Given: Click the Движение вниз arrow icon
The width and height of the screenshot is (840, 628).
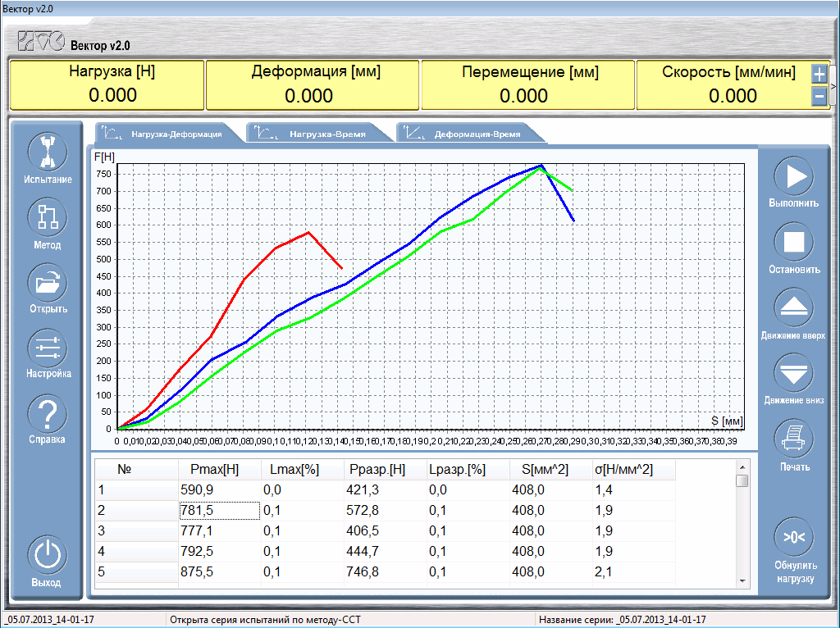Looking at the screenshot, I should tap(793, 373).
